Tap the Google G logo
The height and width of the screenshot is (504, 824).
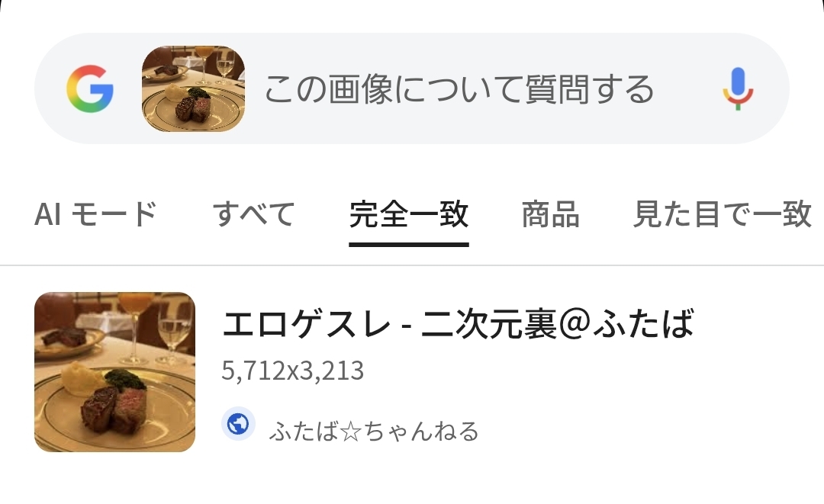[x=90, y=88]
